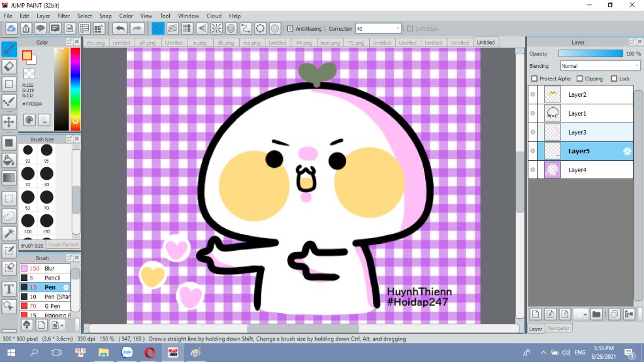
Task: Select the Magic Wand tool
Action: click(x=9, y=233)
